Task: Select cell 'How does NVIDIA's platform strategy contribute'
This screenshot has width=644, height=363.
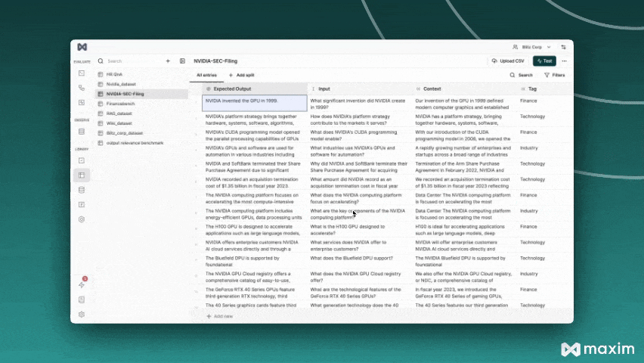Action: pyautogui.click(x=359, y=119)
